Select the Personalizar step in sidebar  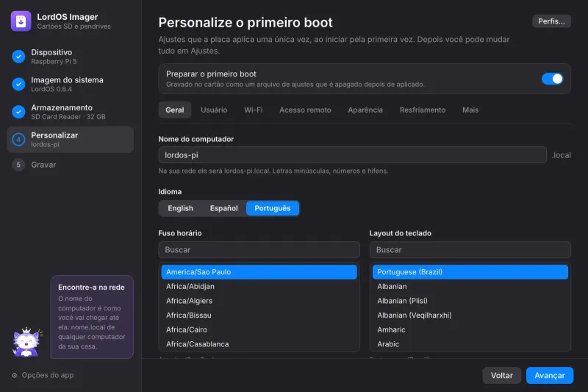(71, 140)
